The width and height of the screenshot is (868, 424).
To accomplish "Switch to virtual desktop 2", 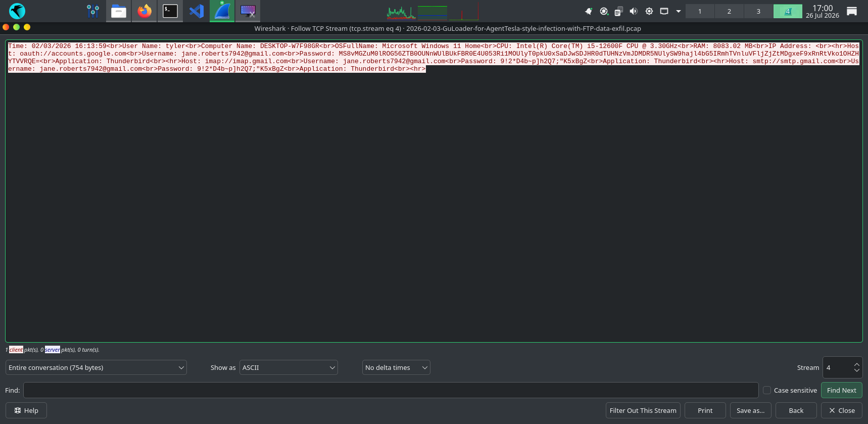I will pos(729,11).
